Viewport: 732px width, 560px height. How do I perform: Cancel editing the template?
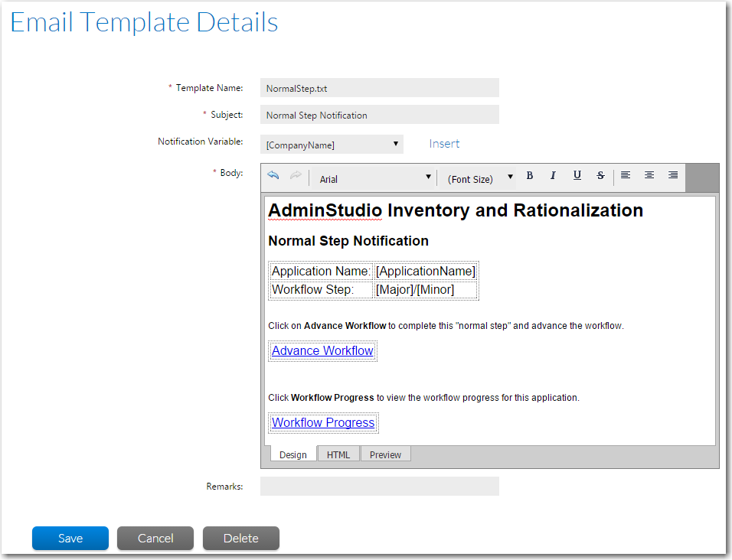pyautogui.click(x=155, y=538)
